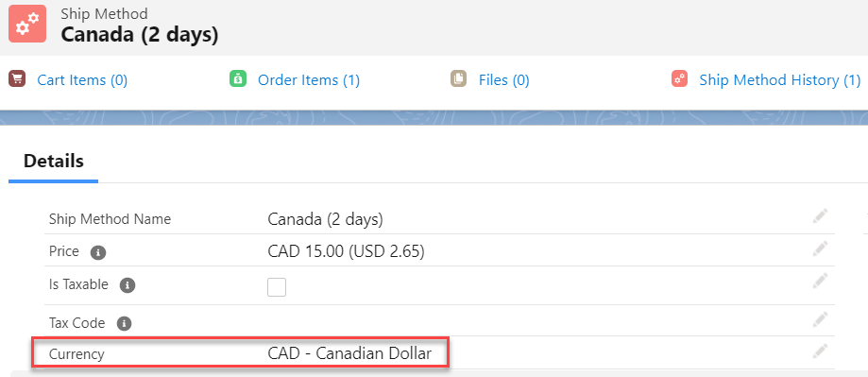Open Ship Method History (1) link
Viewport: 868px width, 377px height.
pyautogui.click(x=780, y=80)
